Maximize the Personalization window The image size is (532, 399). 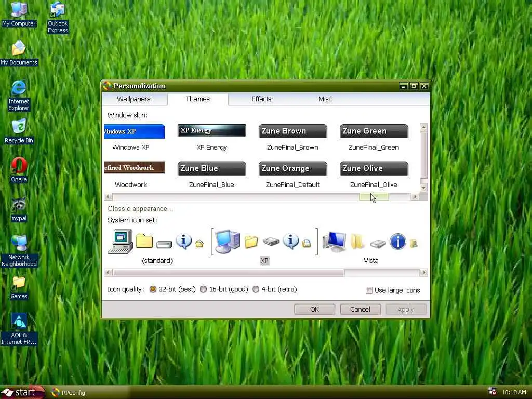coord(414,86)
